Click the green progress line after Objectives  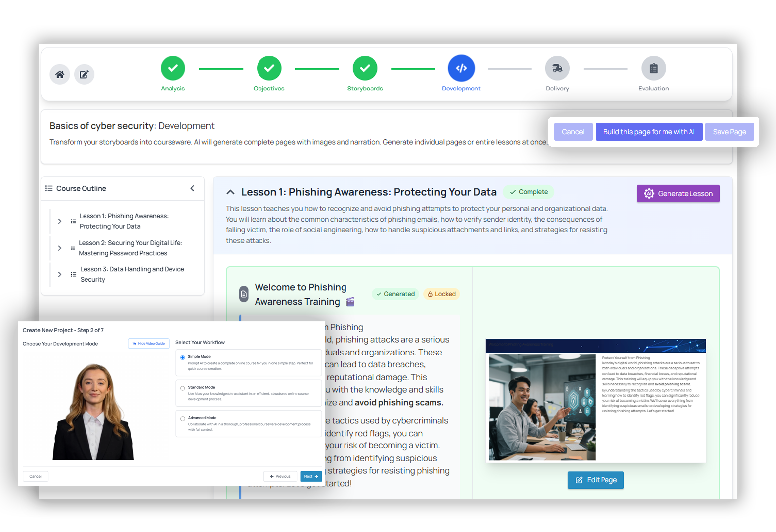[x=317, y=68]
